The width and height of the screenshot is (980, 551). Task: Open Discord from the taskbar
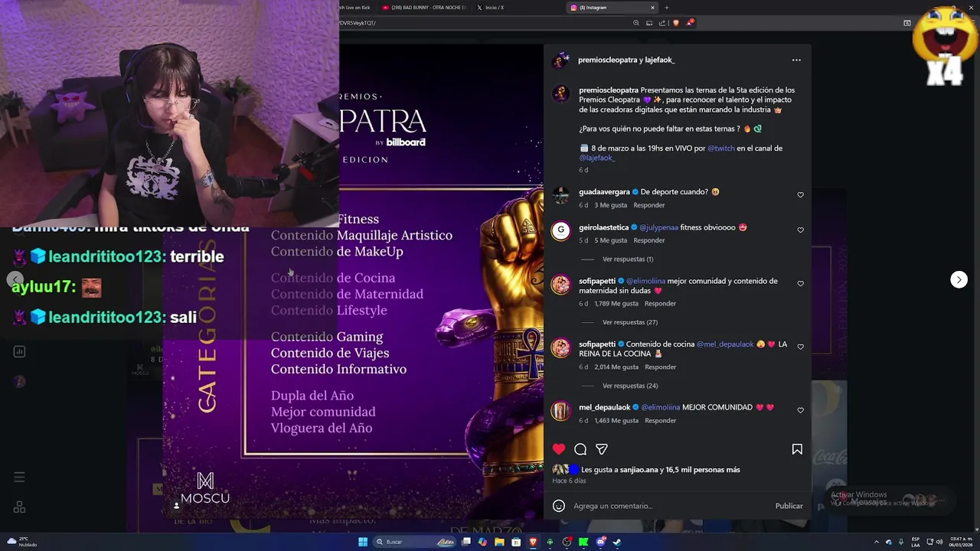[x=600, y=542]
